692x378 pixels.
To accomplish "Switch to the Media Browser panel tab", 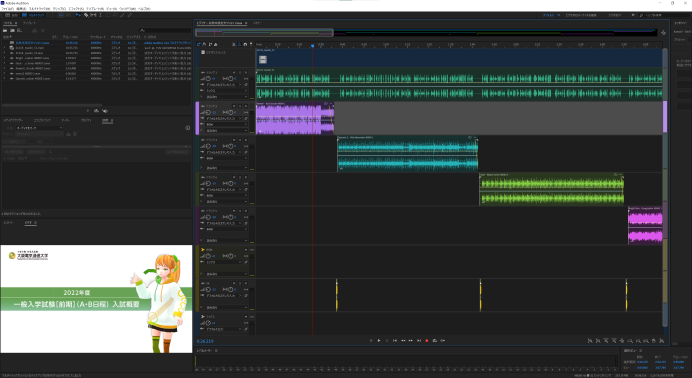I will click(13, 120).
